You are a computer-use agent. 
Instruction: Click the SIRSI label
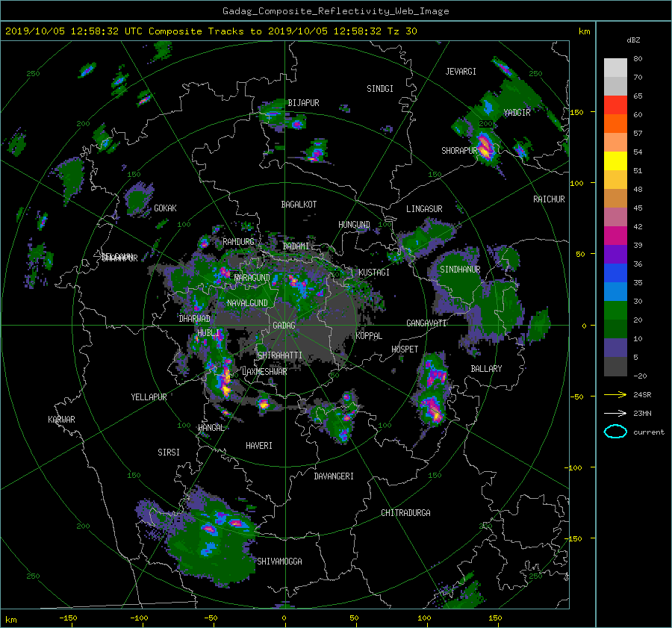(x=169, y=453)
